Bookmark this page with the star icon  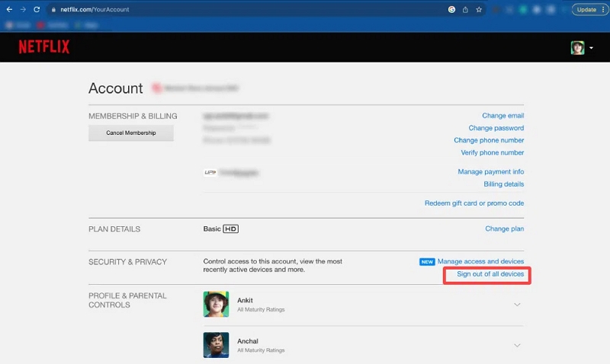(x=479, y=10)
